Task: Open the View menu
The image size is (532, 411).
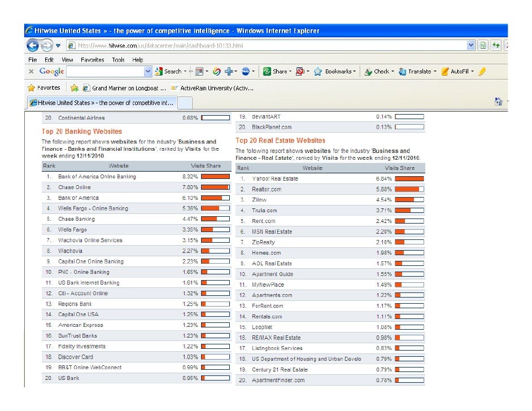Action: (x=67, y=60)
